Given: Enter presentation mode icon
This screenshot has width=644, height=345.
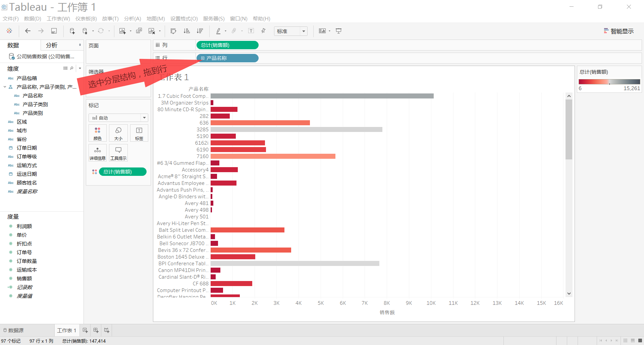Looking at the screenshot, I should tap(339, 31).
